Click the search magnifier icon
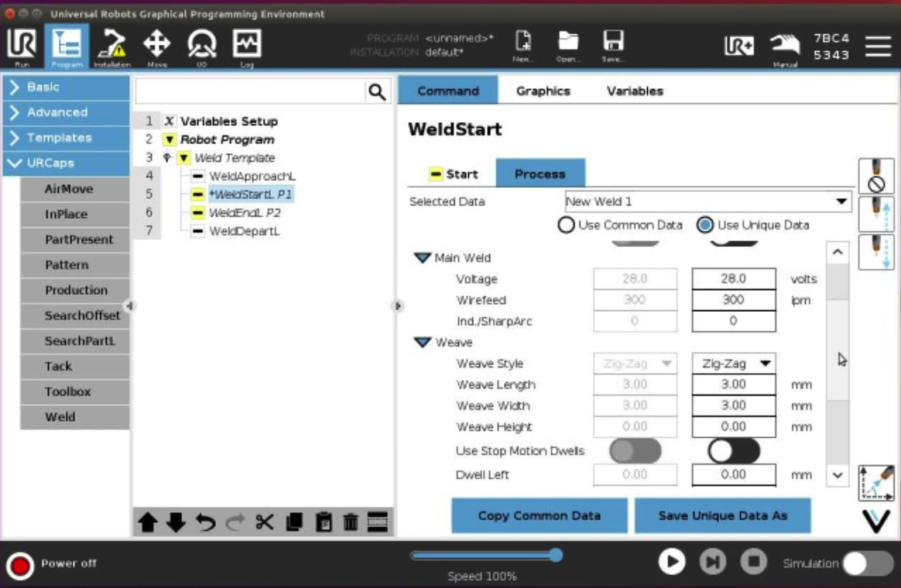This screenshot has width=901, height=588. pos(377,91)
